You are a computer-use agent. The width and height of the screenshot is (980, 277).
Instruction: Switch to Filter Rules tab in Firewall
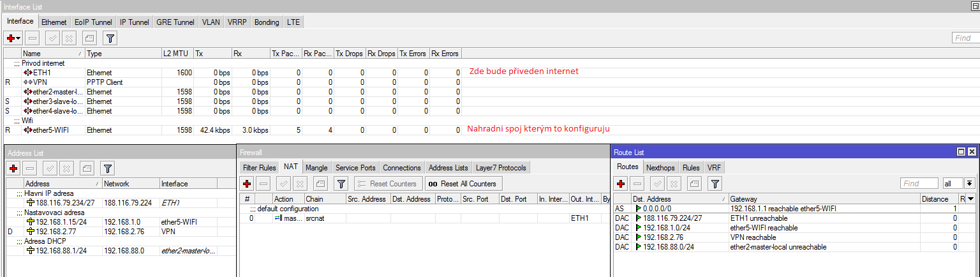pyautogui.click(x=260, y=168)
